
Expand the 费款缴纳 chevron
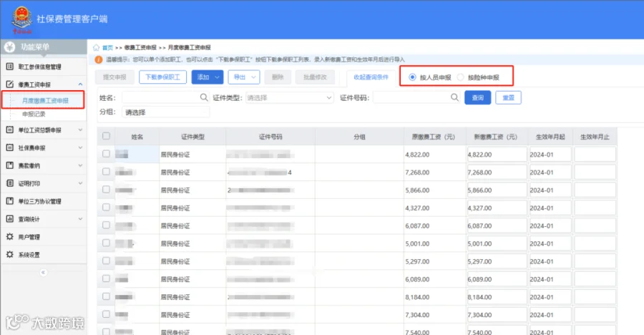(x=80, y=165)
